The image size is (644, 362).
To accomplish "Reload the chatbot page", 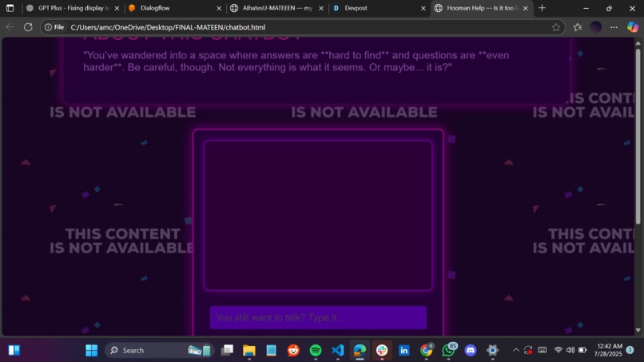I will [28, 27].
